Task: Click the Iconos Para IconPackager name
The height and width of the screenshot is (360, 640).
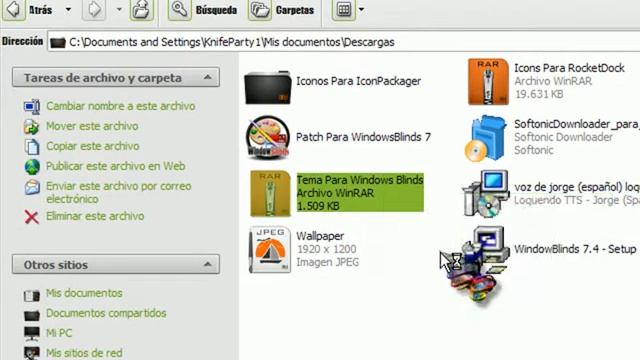Action: point(358,81)
